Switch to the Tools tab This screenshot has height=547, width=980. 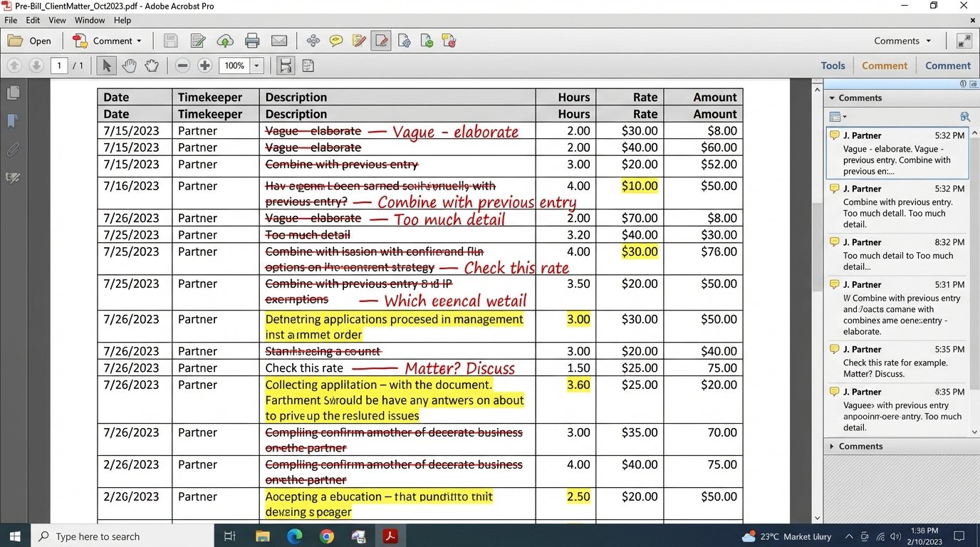(x=833, y=65)
